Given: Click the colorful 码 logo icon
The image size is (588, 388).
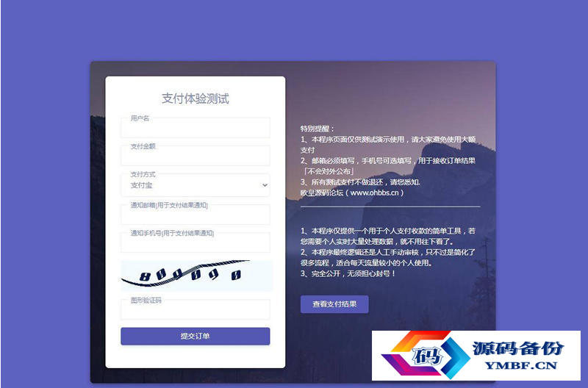Looking at the screenshot, I should point(426,355).
